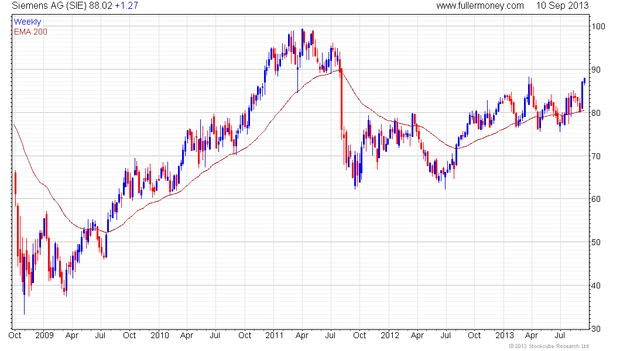Click the 2009 x-axis year label

click(x=44, y=335)
